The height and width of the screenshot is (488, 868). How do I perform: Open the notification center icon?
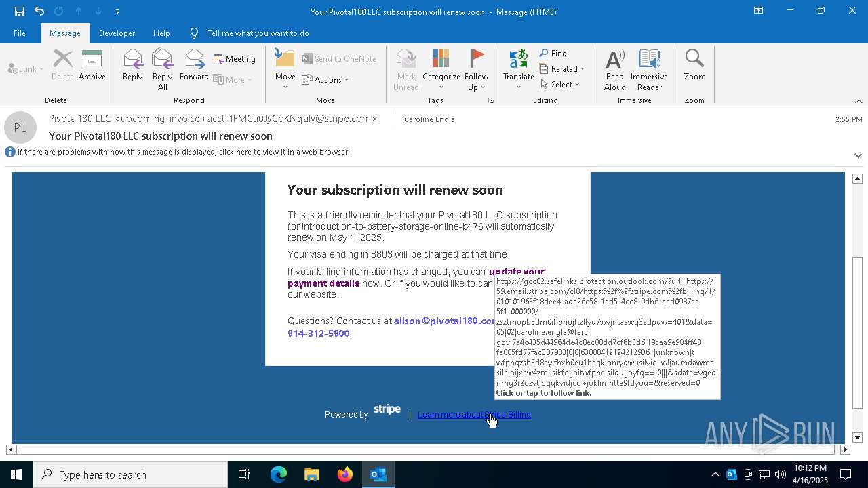tap(846, 474)
